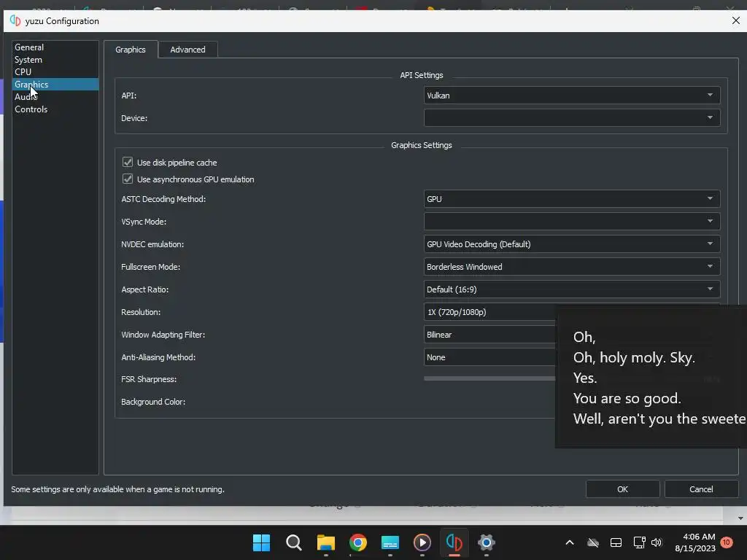Open ASTC Decoding Method dropdown
The height and width of the screenshot is (560, 747).
[x=572, y=198]
